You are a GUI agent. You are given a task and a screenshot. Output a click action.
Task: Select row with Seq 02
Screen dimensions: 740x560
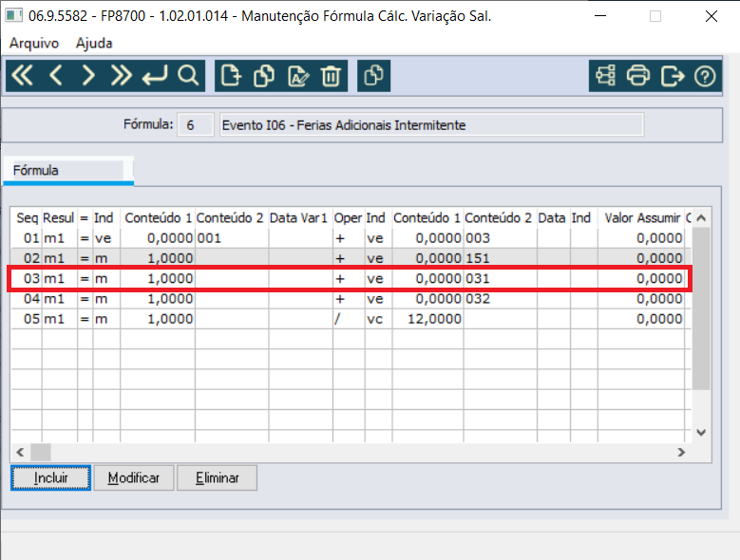[351, 258]
